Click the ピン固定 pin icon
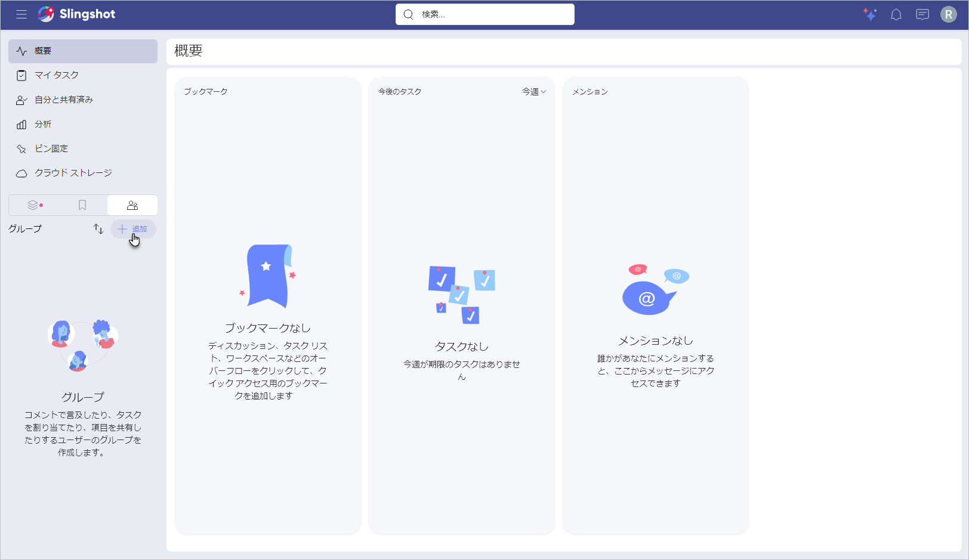Image resolution: width=969 pixels, height=560 pixels. point(21,148)
